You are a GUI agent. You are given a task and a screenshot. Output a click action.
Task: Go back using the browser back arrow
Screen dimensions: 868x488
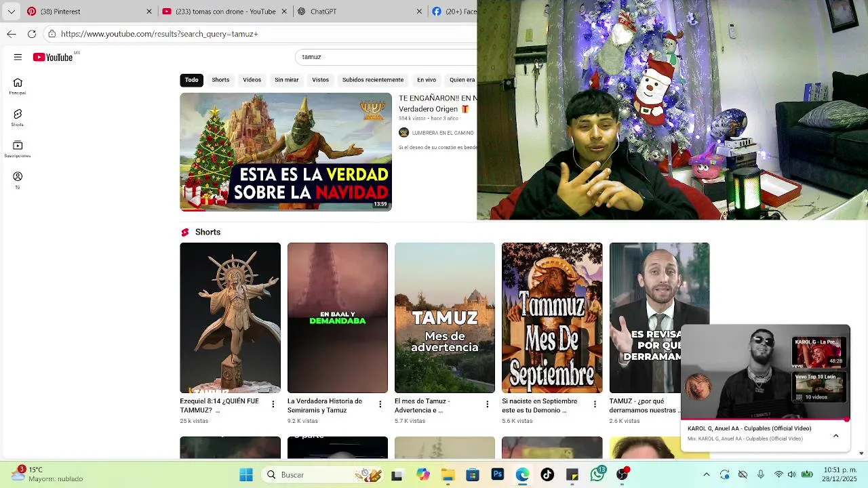(x=12, y=34)
